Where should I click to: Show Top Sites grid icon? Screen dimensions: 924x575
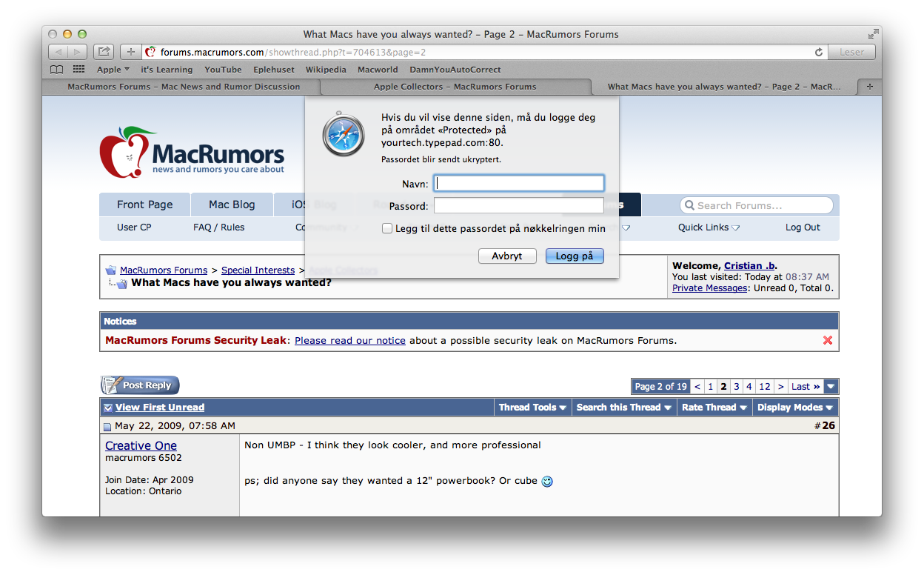click(78, 70)
